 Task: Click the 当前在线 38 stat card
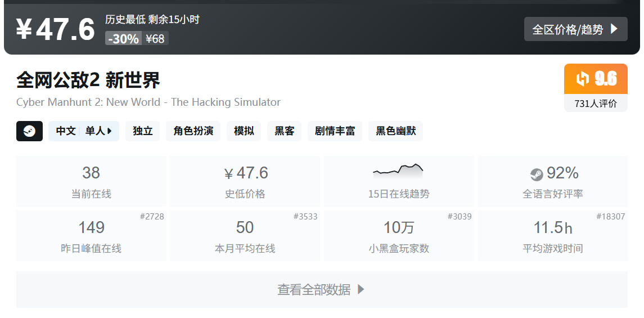tap(91, 181)
